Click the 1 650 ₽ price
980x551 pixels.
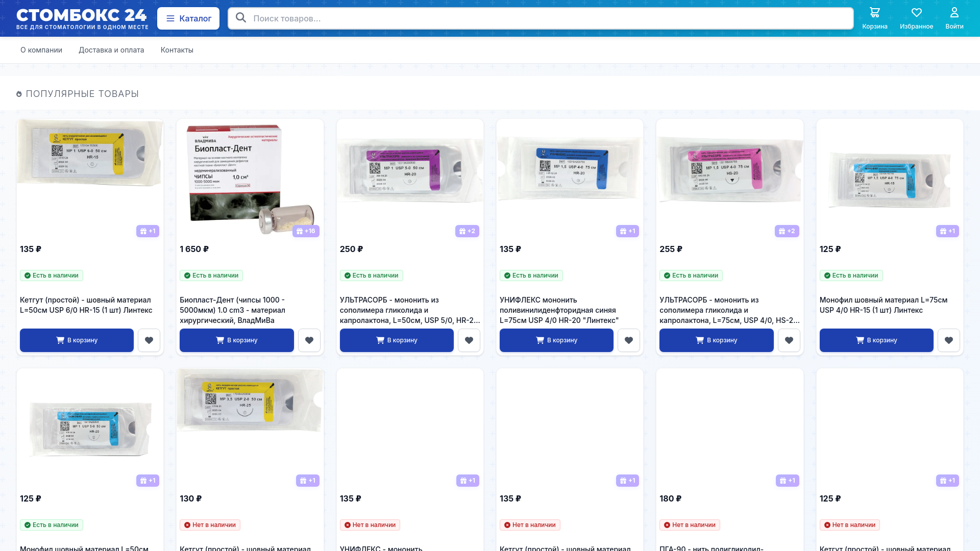click(194, 249)
